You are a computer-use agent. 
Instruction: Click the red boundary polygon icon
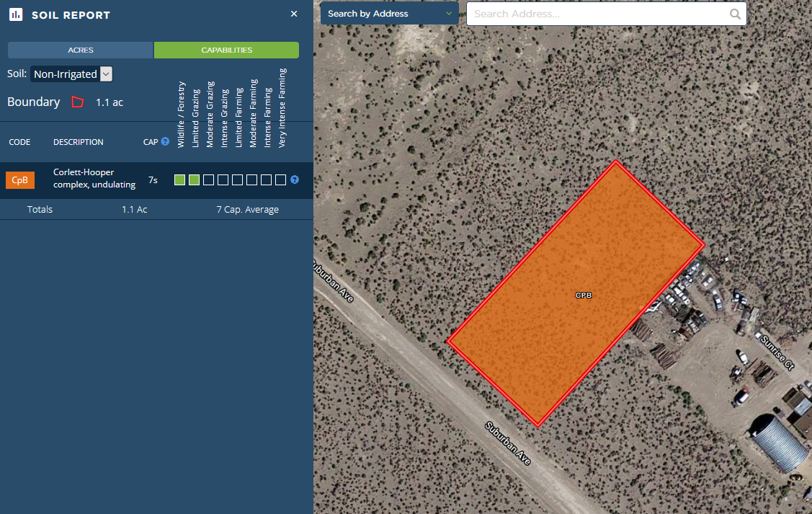pyautogui.click(x=78, y=102)
